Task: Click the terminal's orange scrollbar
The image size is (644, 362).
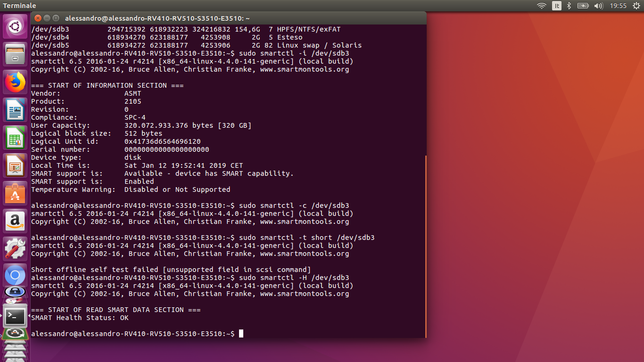Action: tap(425, 246)
